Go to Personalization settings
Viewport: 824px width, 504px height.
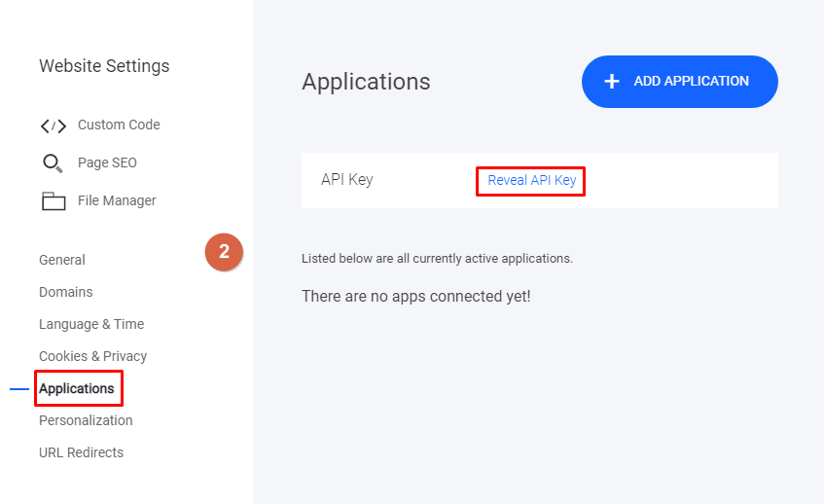pos(86,420)
